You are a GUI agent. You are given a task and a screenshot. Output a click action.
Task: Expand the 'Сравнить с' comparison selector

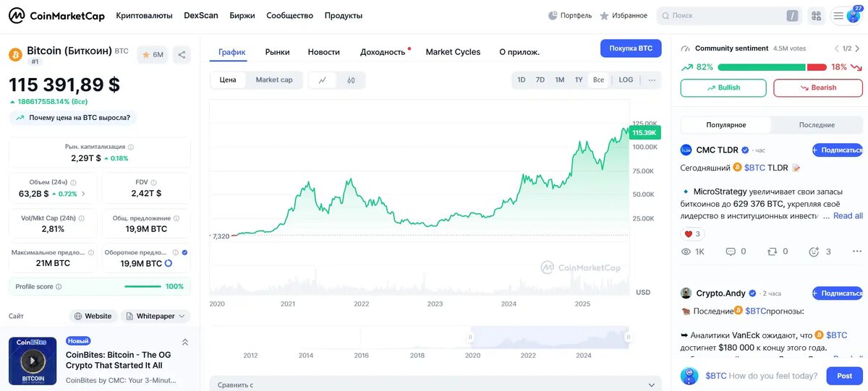point(435,384)
